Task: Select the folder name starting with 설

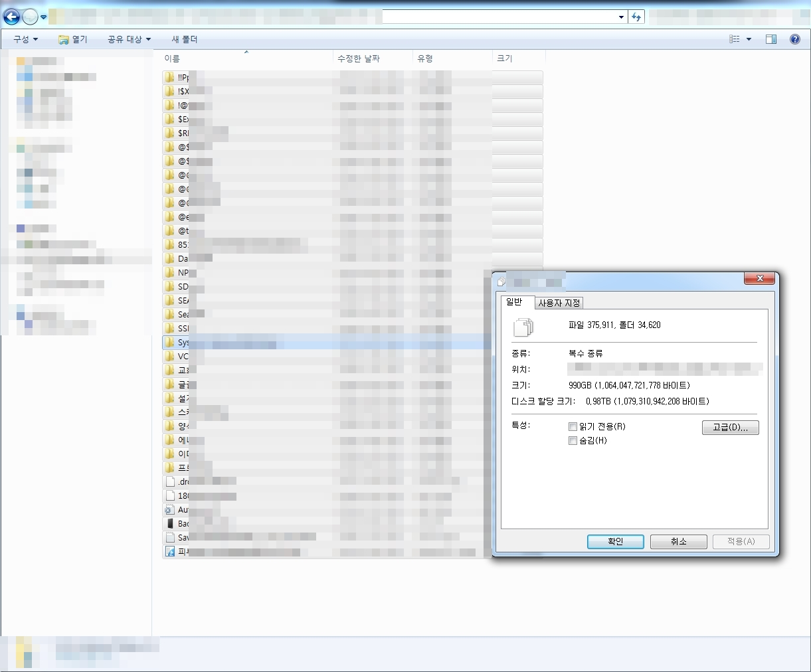Action: [183, 398]
